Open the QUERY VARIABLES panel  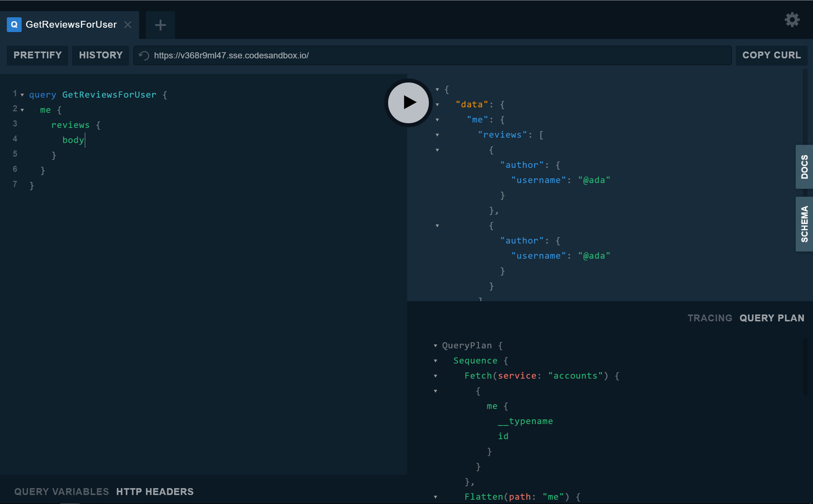point(61,491)
